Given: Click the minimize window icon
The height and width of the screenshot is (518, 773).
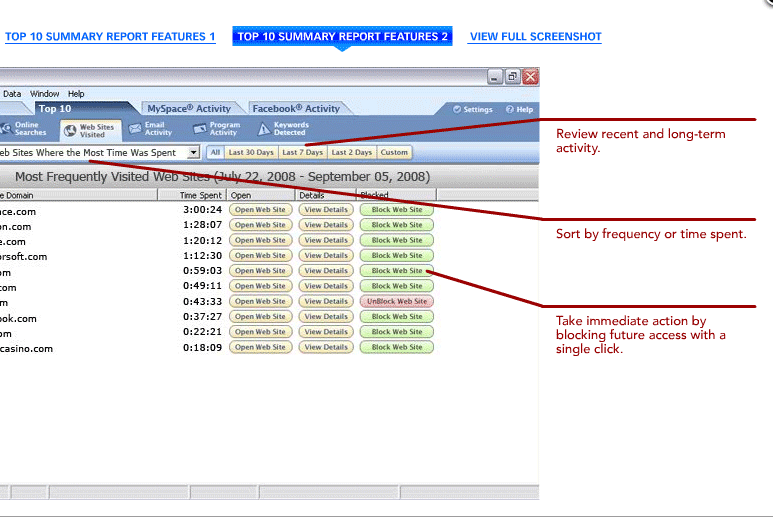Looking at the screenshot, I should tap(495, 76).
